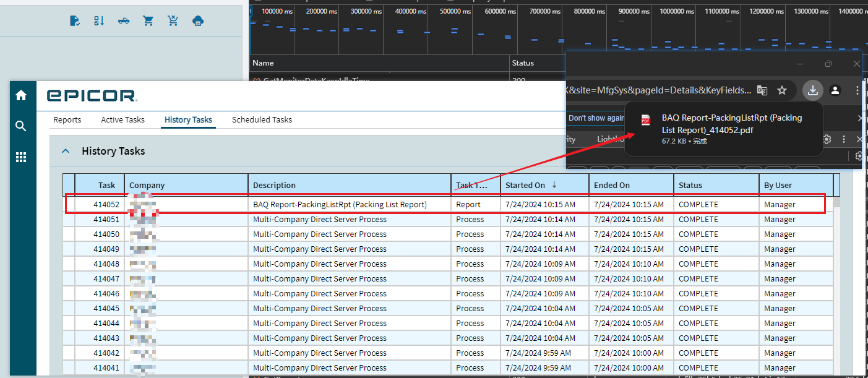Screen dimensions: 868x378
Task: Bookmark page with the star icon
Action: (x=782, y=90)
